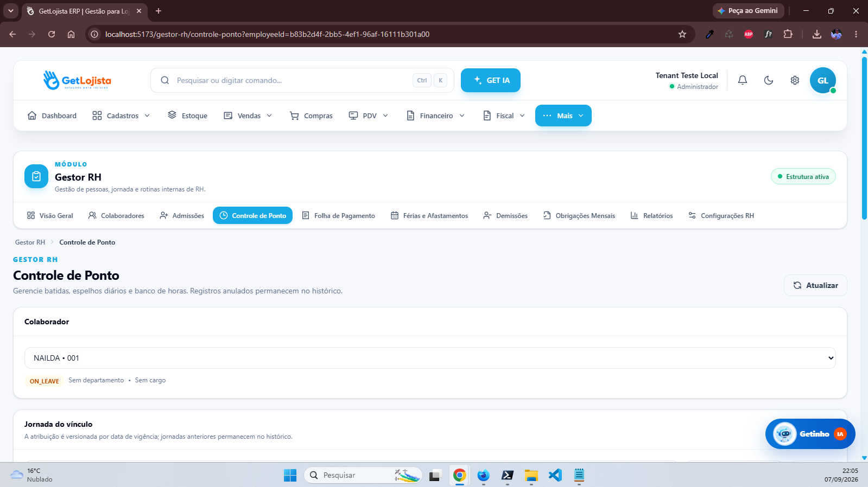The image size is (868, 487).
Task: Close the GetLojista ERP tab
Action: click(x=139, y=11)
